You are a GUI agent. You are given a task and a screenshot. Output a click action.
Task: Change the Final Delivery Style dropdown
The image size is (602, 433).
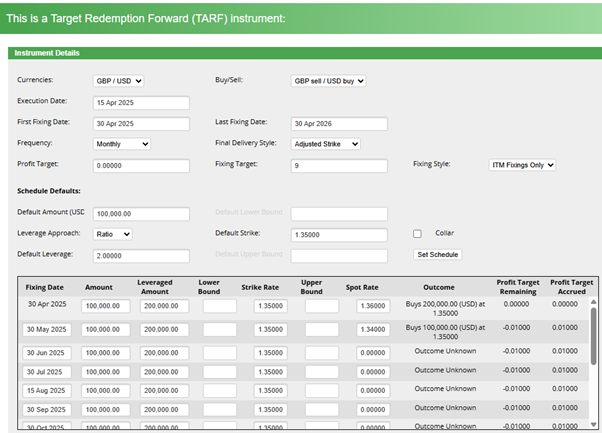(325, 144)
